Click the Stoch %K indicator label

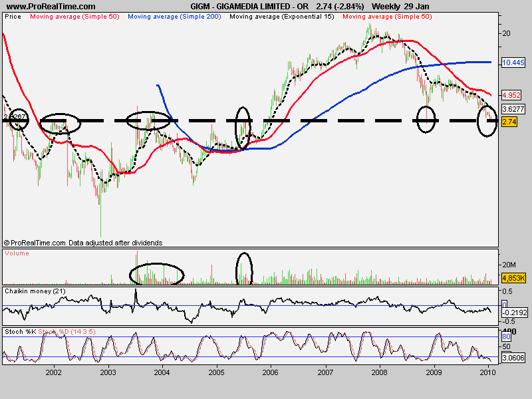pos(21,331)
